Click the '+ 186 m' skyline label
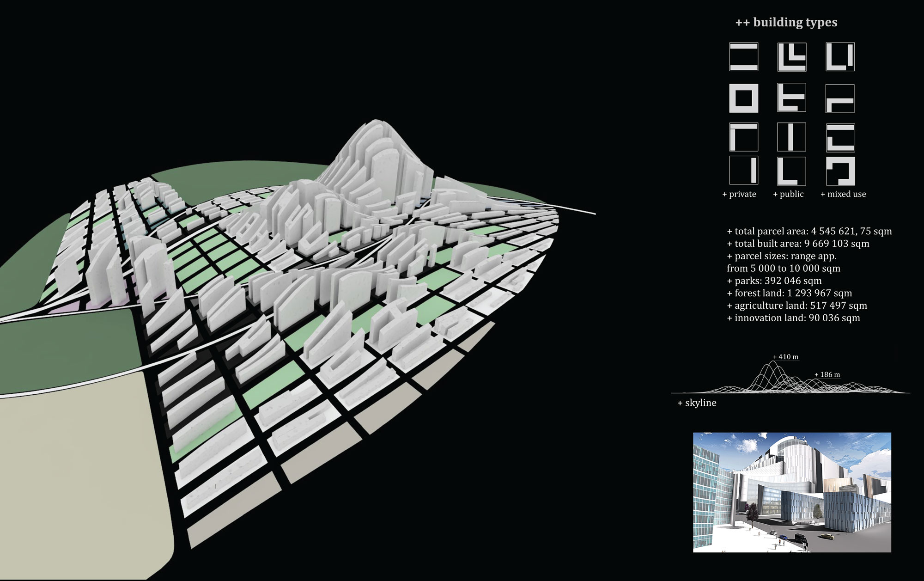Viewport: 924px width, 581px height. tap(827, 374)
